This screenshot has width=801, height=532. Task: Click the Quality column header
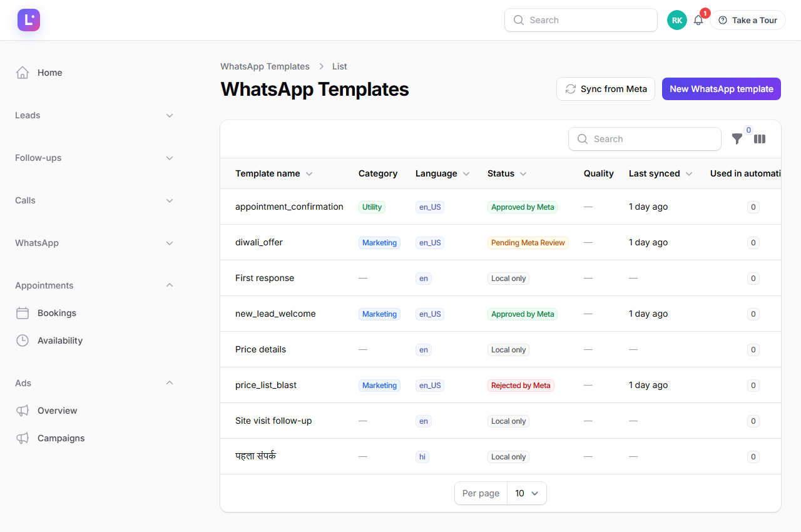pyautogui.click(x=599, y=173)
